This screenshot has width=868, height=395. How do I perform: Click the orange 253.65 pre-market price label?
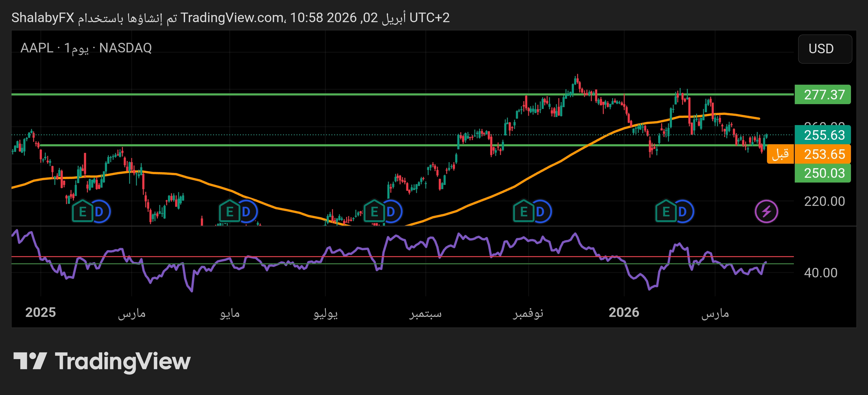(823, 154)
